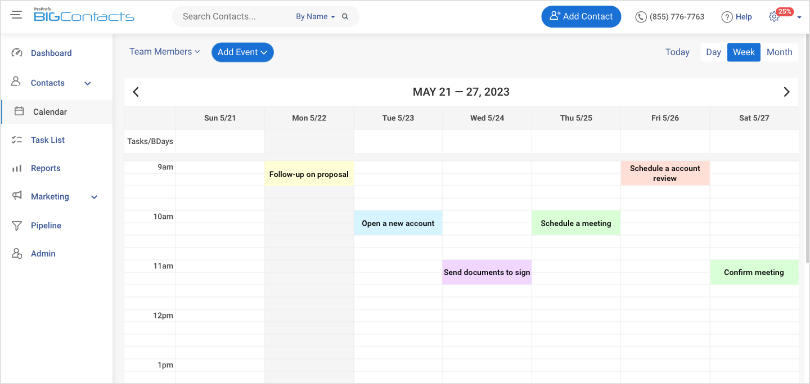Click the Fri 5/26 column header
This screenshot has height=384, width=810.
(x=665, y=118)
